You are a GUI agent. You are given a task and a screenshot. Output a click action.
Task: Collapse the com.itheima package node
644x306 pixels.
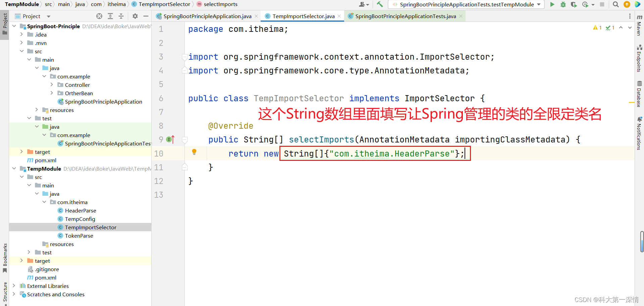click(44, 202)
